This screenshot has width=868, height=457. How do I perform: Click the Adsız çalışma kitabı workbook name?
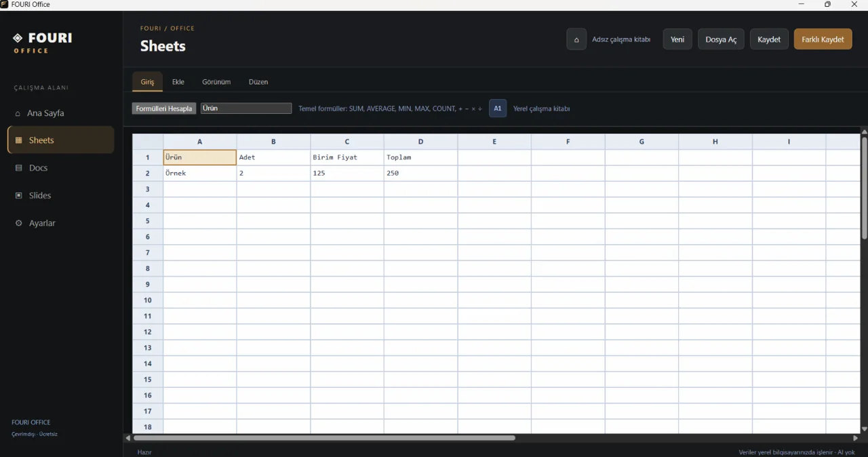(621, 39)
